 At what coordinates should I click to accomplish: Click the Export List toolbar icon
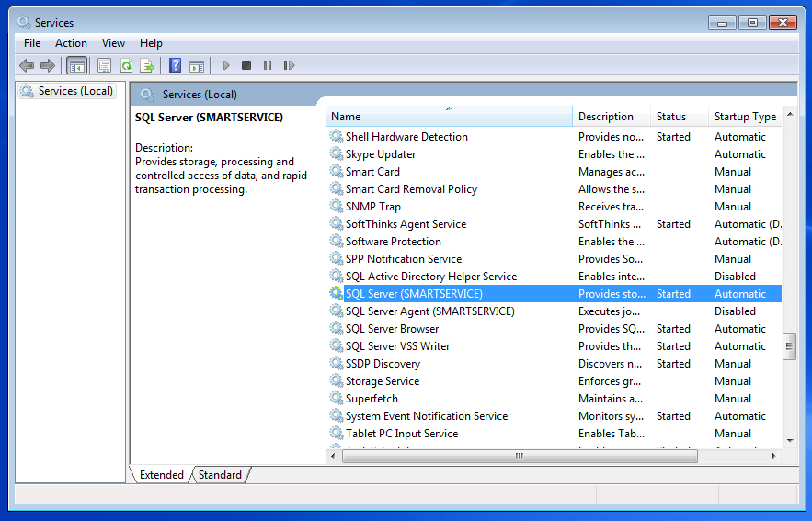pos(147,66)
